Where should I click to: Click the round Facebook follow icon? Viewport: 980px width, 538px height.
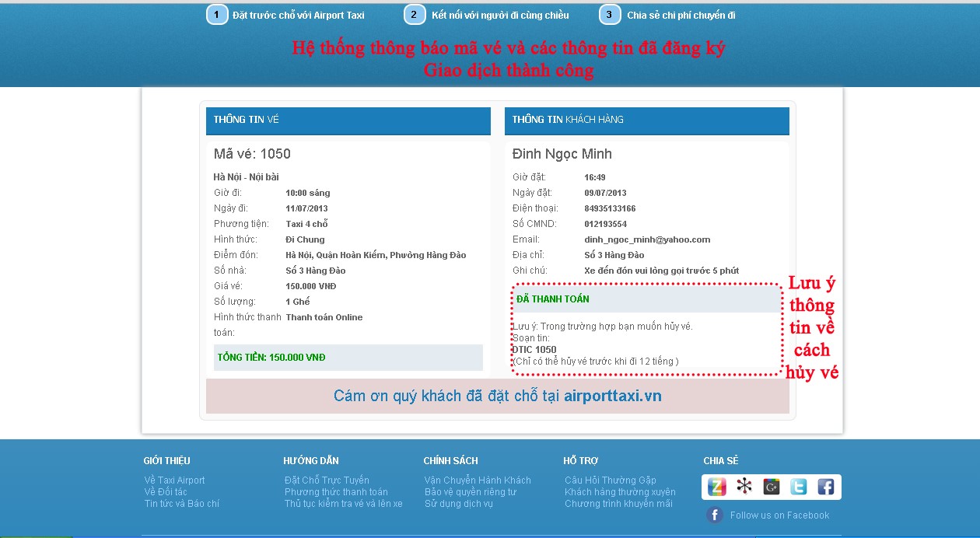(x=715, y=515)
